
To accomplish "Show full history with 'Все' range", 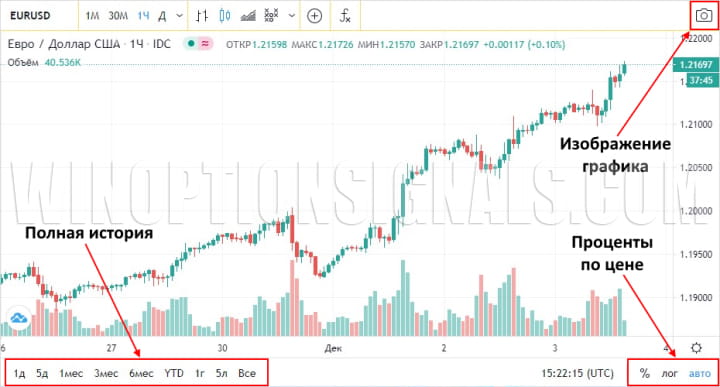I will pos(247,373).
